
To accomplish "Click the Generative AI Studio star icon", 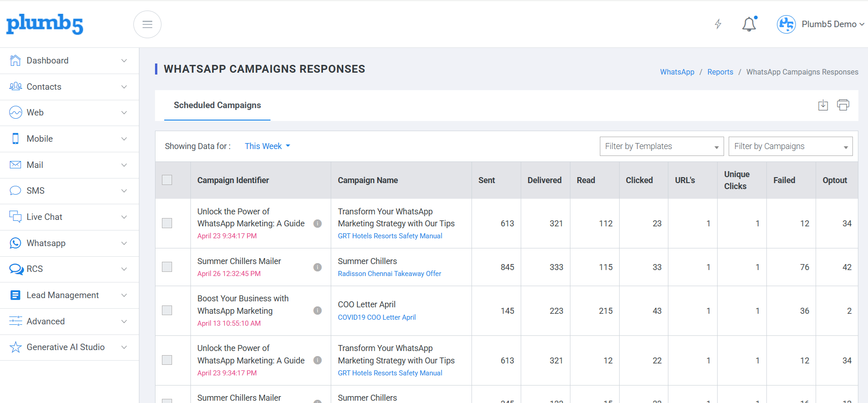I will [x=16, y=347].
